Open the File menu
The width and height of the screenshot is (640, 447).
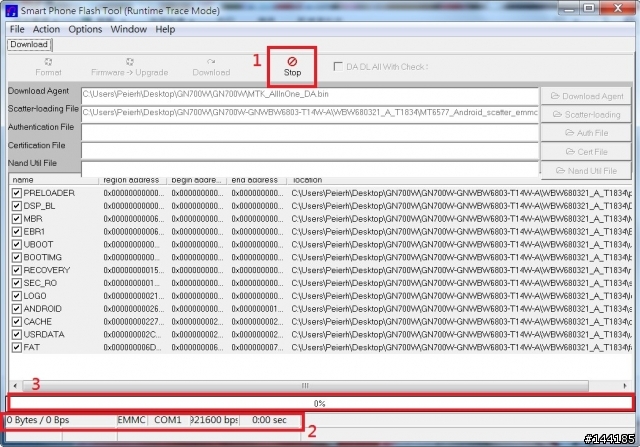pyautogui.click(x=17, y=29)
